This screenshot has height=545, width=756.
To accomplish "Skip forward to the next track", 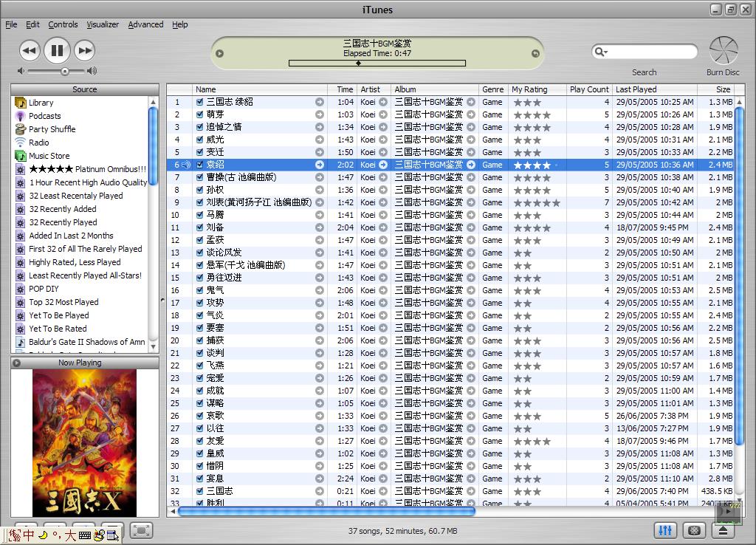I will click(x=85, y=51).
